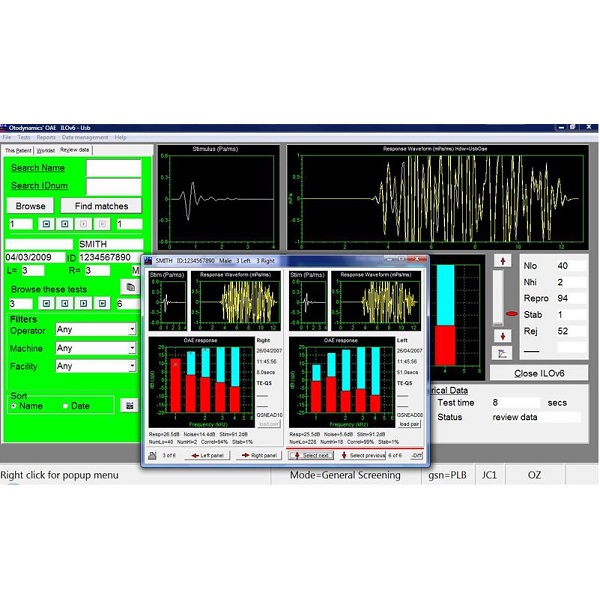
Task: Click the red up arrow above the slider
Action: tap(502, 261)
